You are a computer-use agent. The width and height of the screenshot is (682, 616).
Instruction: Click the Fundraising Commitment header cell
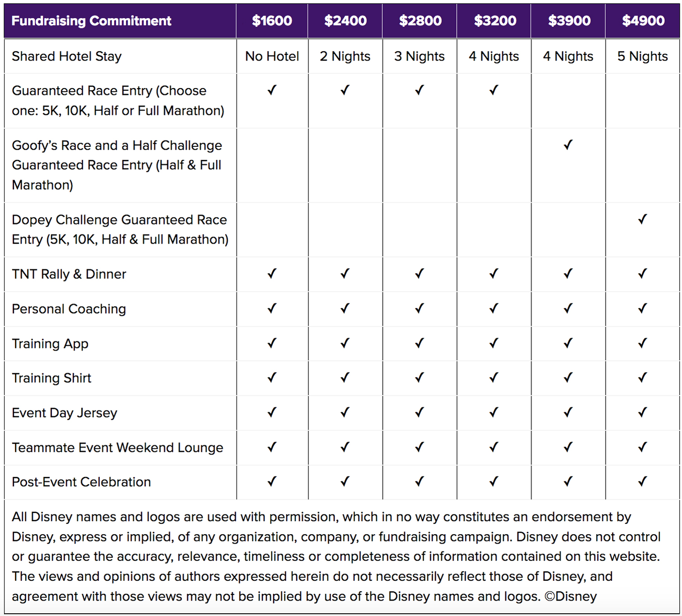(120, 20)
